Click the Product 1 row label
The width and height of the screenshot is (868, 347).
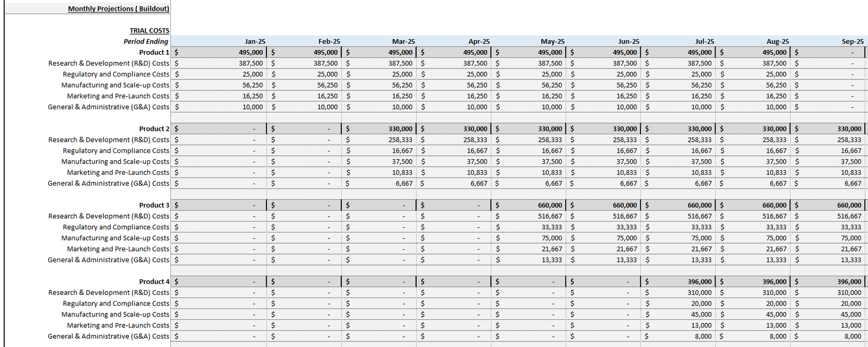click(x=154, y=53)
